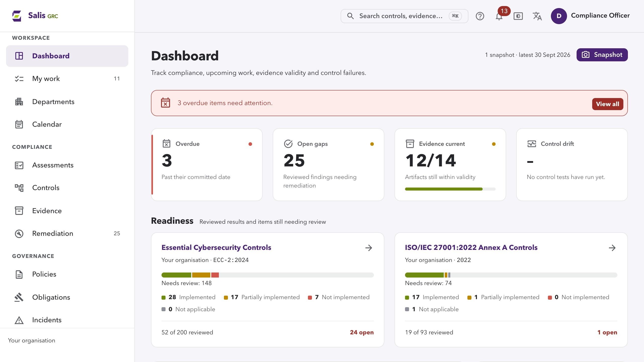Click the ⌘K shortcut badge

click(x=455, y=16)
